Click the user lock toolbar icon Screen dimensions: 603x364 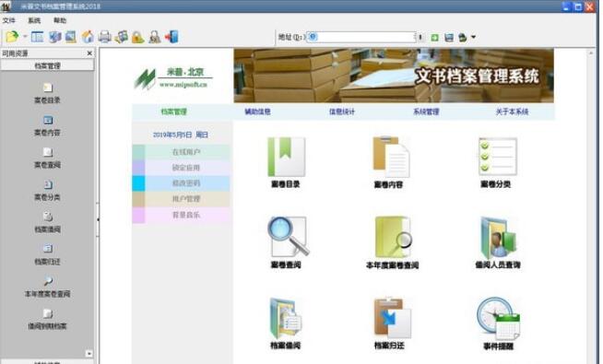(155, 37)
